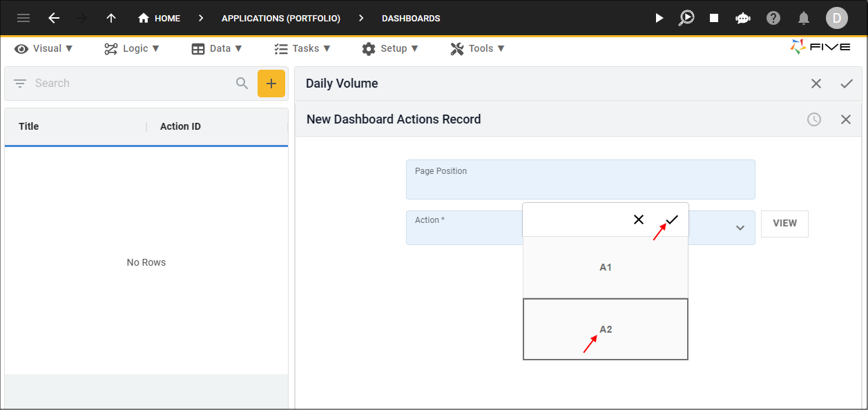Expand the Data dropdown menu
The width and height of the screenshot is (868, 410).
[217, 48]
